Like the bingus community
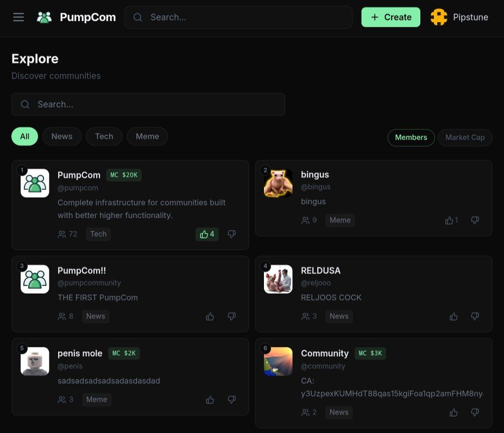Viewport: 504px width, 433px height. pyautogui.click(x=452, y=220)
